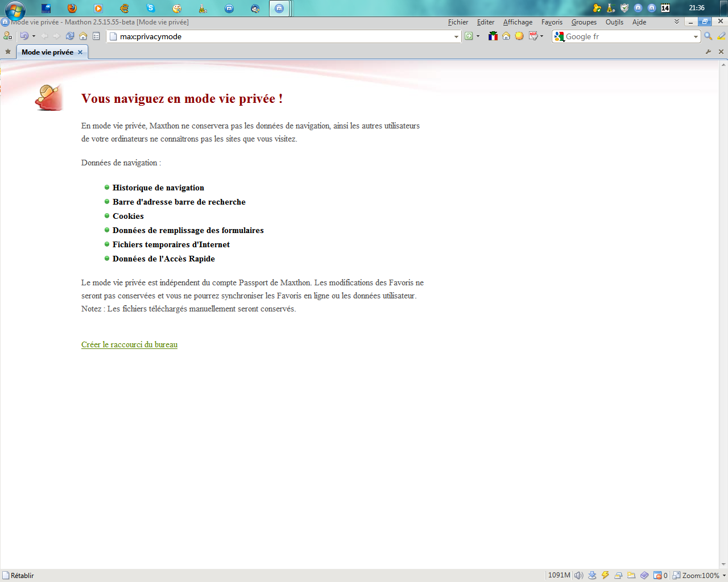Image resolution: width=728 pixels, height=582 pixels.
Task: Click the calendar 14 tray icon
Action: [665, 8]
